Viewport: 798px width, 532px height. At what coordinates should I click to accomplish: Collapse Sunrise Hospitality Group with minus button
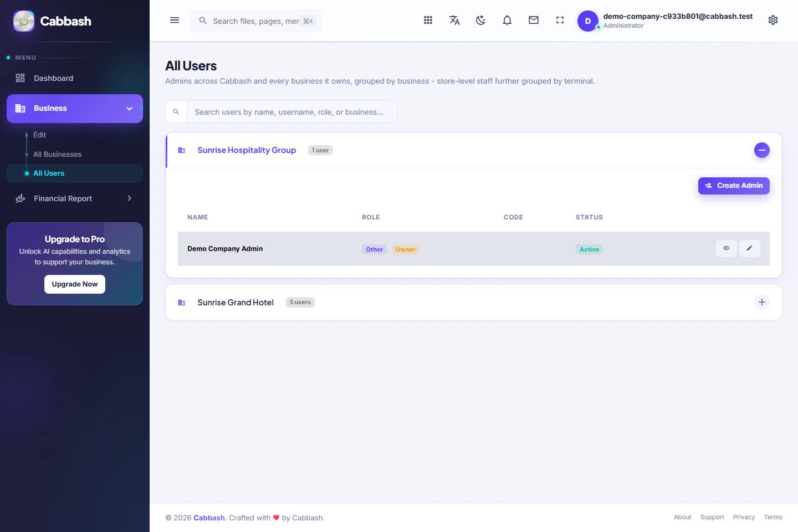pos(762,150)
